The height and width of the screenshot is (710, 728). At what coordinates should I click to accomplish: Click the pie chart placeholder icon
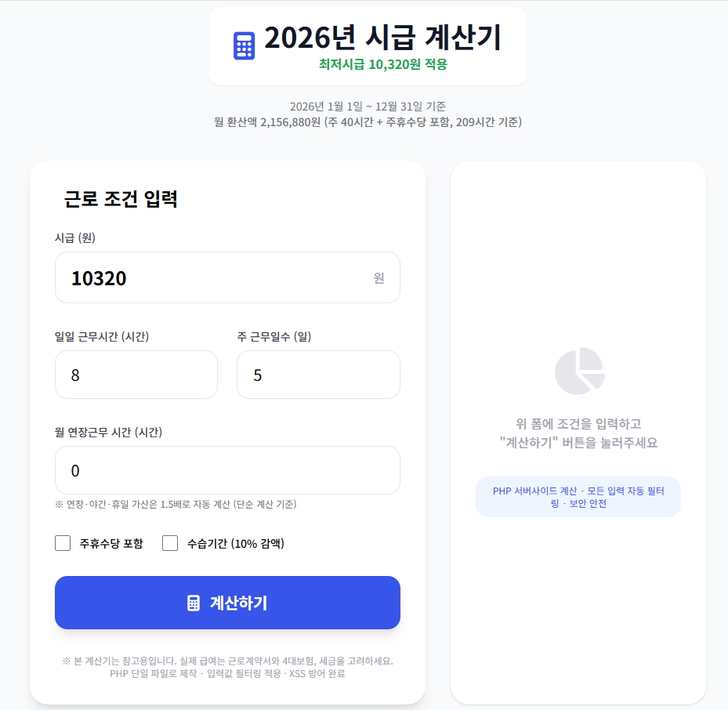[579, 371]
